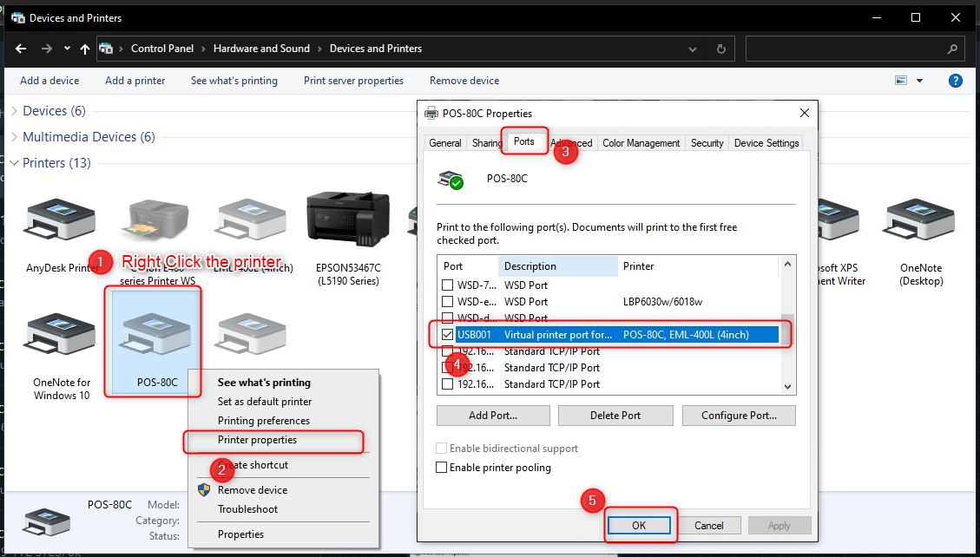This screenshot has height=557, width=980.
Task: Enable printer pooling
Action: [x=441, y=467]
